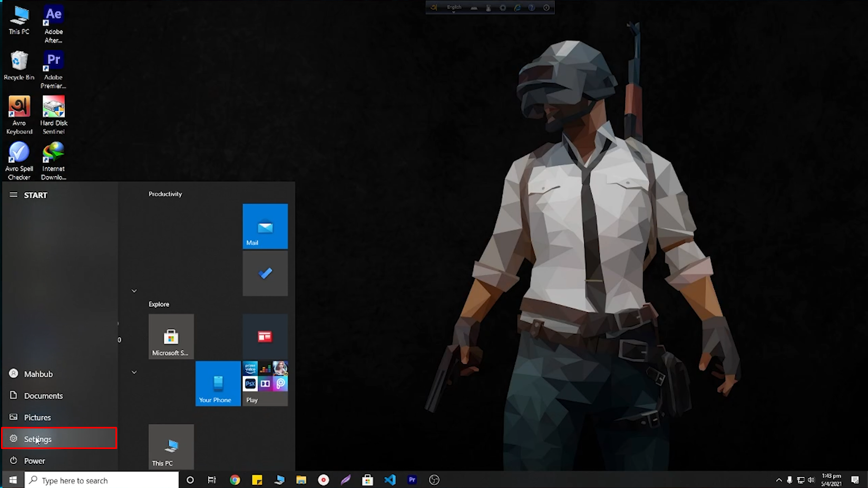Open network status in system tray

tap(801, 480)
